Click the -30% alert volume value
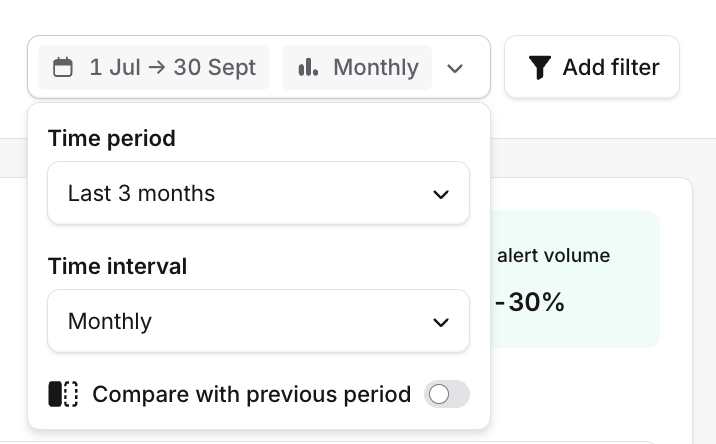Viewport: 716px width, 444px height. tap(530, 302)
